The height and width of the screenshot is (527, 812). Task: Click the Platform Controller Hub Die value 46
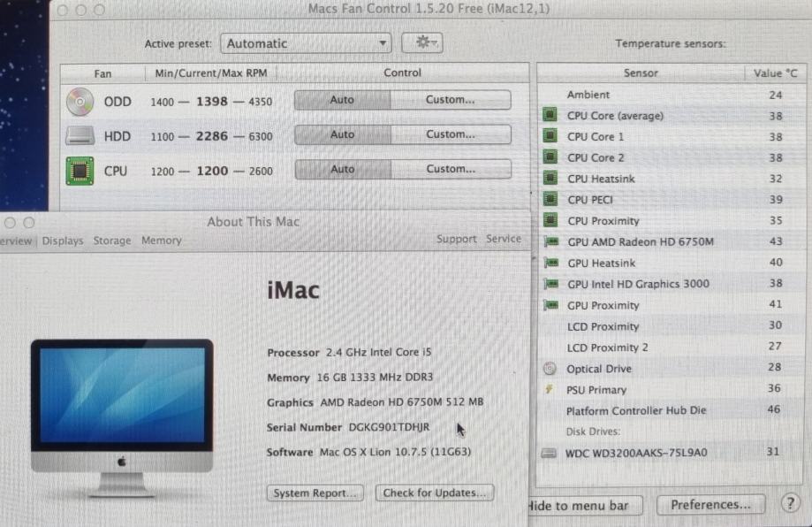tap(774, 409)
